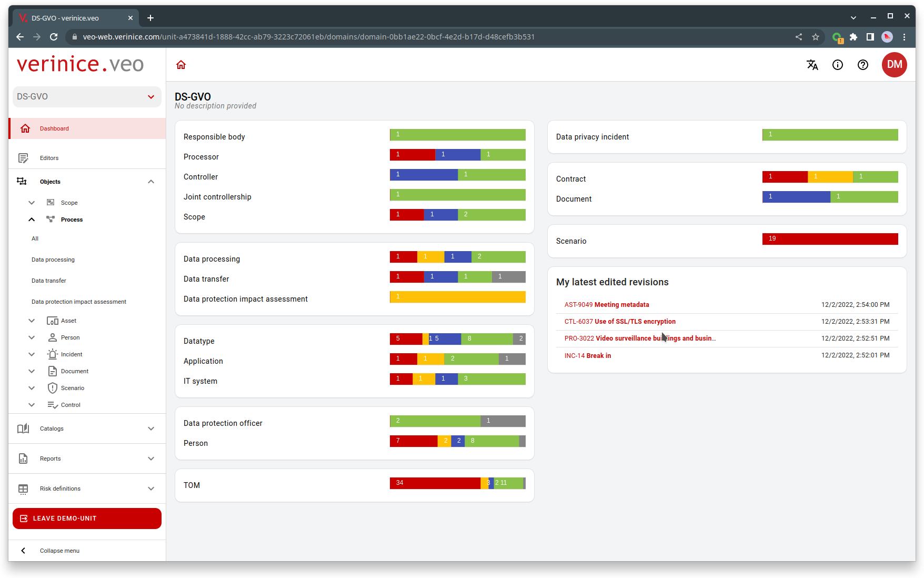This screenshot has height=578, width=924.
Task: Reload the page in browser
Action: click(54, 37)
